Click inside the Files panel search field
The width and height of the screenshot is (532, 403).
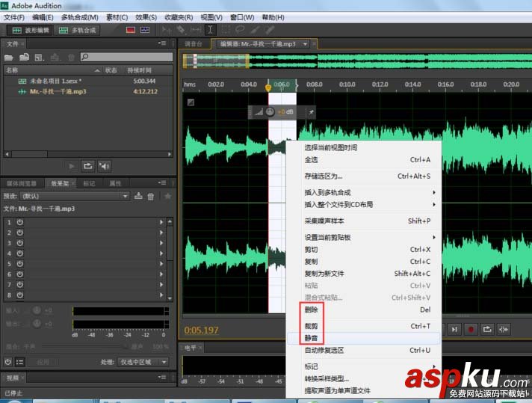click(x=127, y=57)
